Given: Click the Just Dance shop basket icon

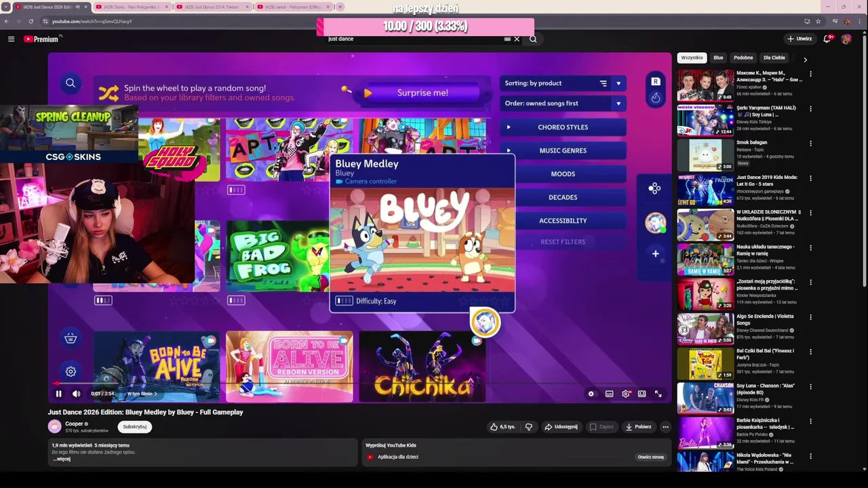Looking at the screenshot, I should [71, 338].
